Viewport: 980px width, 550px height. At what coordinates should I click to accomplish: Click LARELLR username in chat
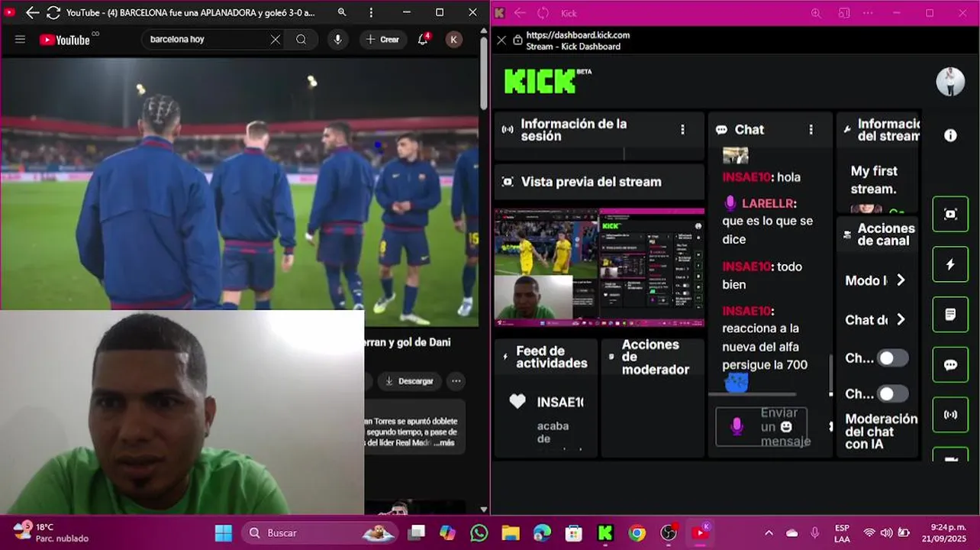pyautogui.click(x=769, y=204)
